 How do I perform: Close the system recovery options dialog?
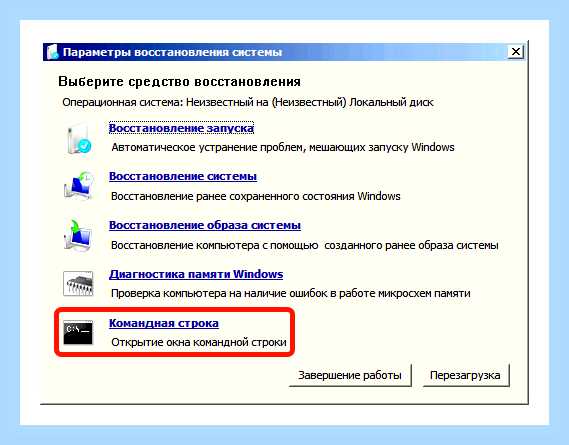(x=516, y=52)
